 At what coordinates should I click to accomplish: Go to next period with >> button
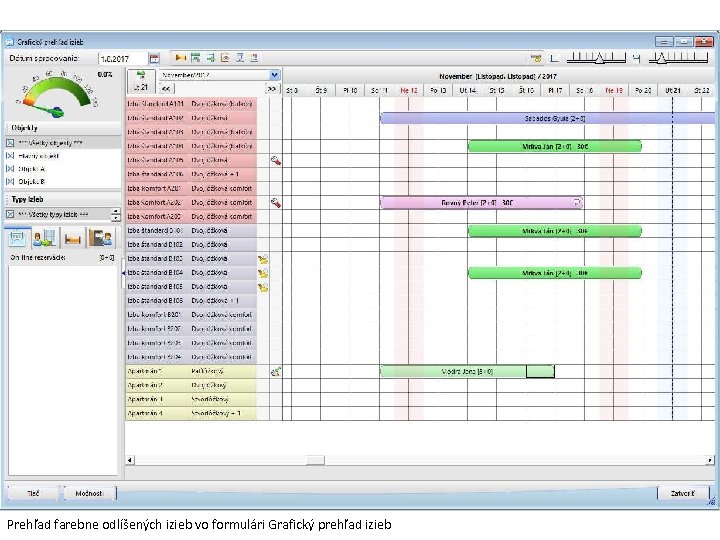[272, 89]
